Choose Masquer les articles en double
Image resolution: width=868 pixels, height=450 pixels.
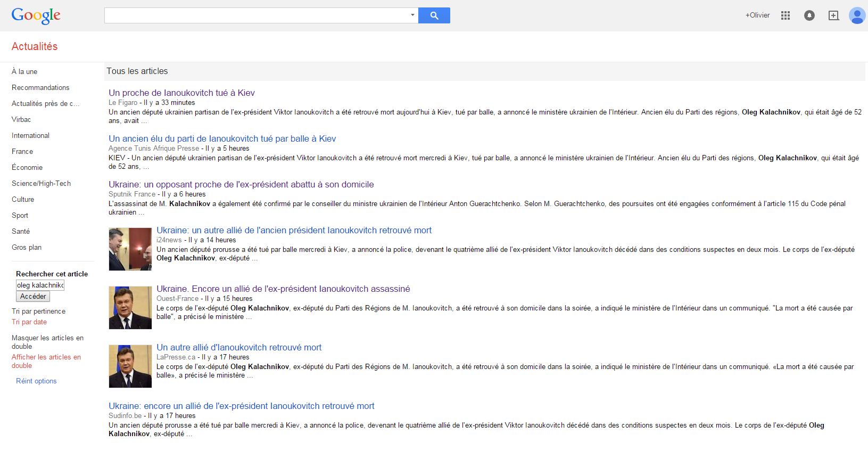point(47,342)
